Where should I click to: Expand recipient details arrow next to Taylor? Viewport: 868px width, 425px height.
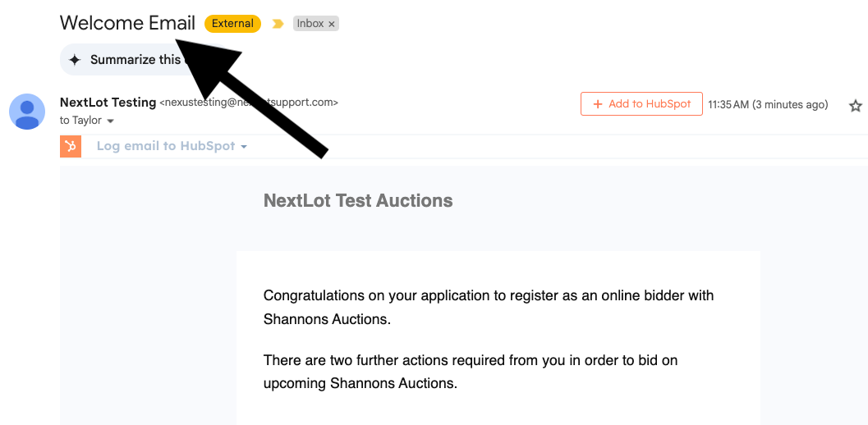(x=111, y=121)
